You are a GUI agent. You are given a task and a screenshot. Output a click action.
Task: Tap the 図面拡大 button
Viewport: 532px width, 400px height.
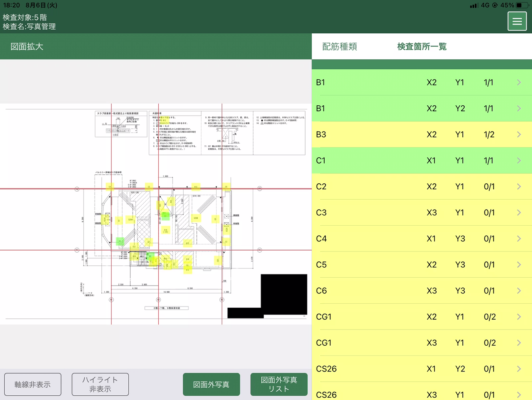(x=27, y=46)
